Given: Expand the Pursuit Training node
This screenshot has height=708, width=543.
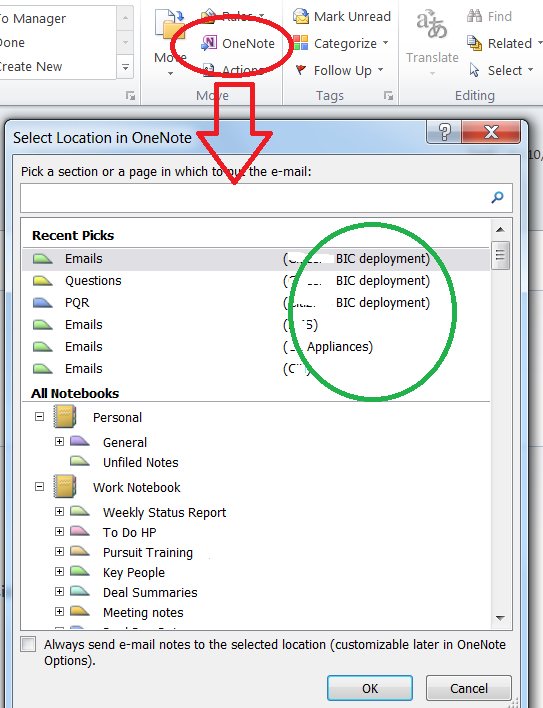Looking at the screenshot, I should (x=59, y=551).
